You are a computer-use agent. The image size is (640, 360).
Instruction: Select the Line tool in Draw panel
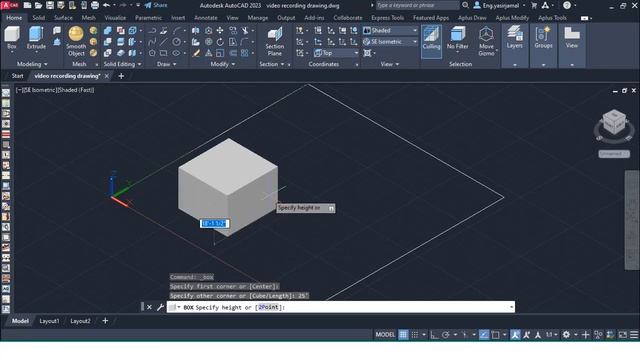point(163,42)
